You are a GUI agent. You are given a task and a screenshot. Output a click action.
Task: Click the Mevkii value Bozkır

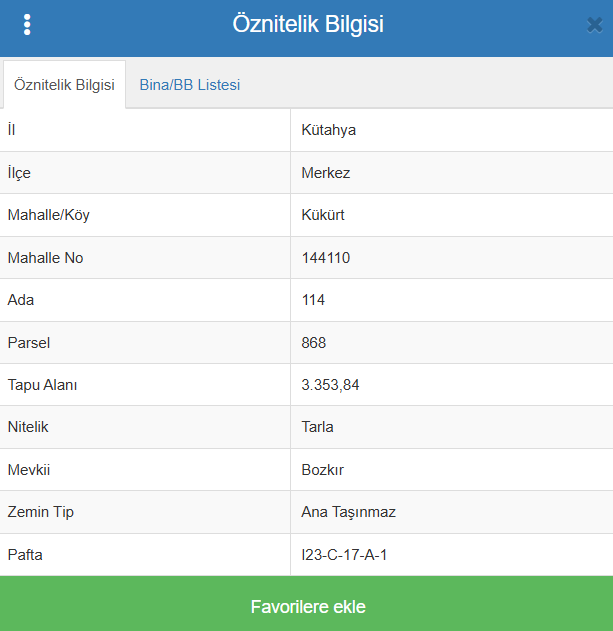tap(322, 470)
